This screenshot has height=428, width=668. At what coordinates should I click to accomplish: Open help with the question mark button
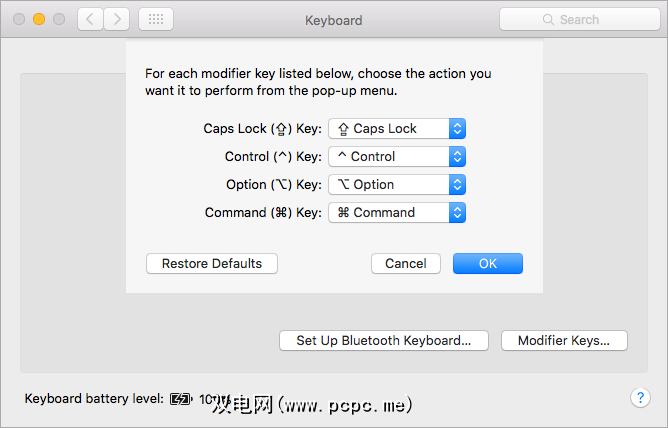tap(641, 398)
